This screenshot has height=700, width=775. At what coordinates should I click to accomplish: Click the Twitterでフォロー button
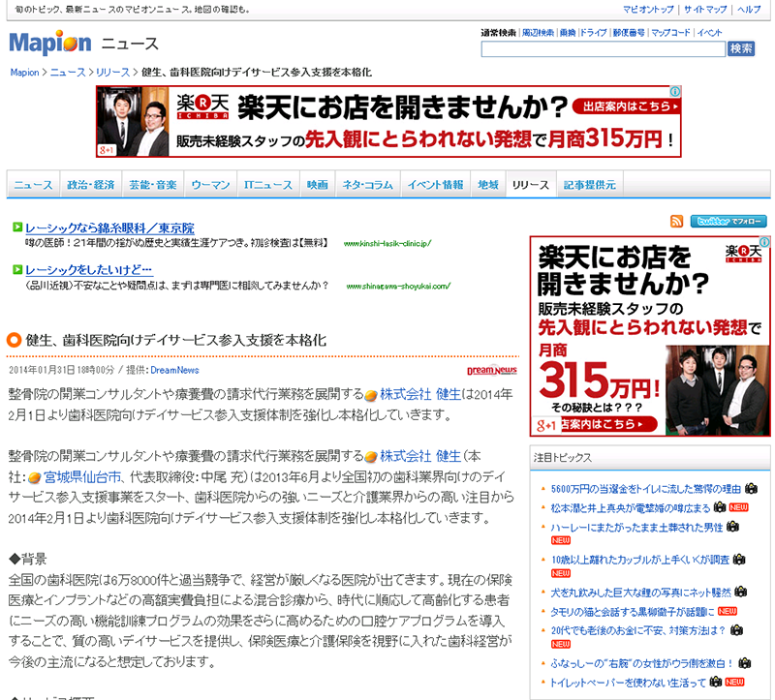tap(728, 222)
